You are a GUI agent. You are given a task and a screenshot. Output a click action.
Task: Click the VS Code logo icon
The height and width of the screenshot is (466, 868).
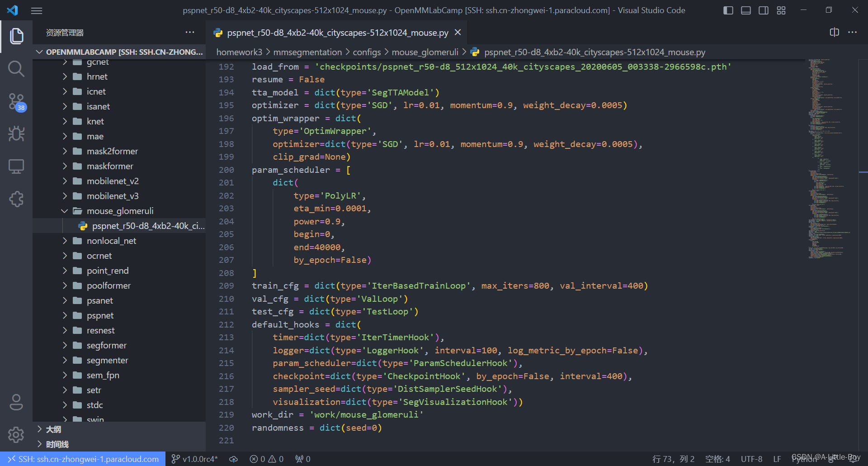pos(12,10)
